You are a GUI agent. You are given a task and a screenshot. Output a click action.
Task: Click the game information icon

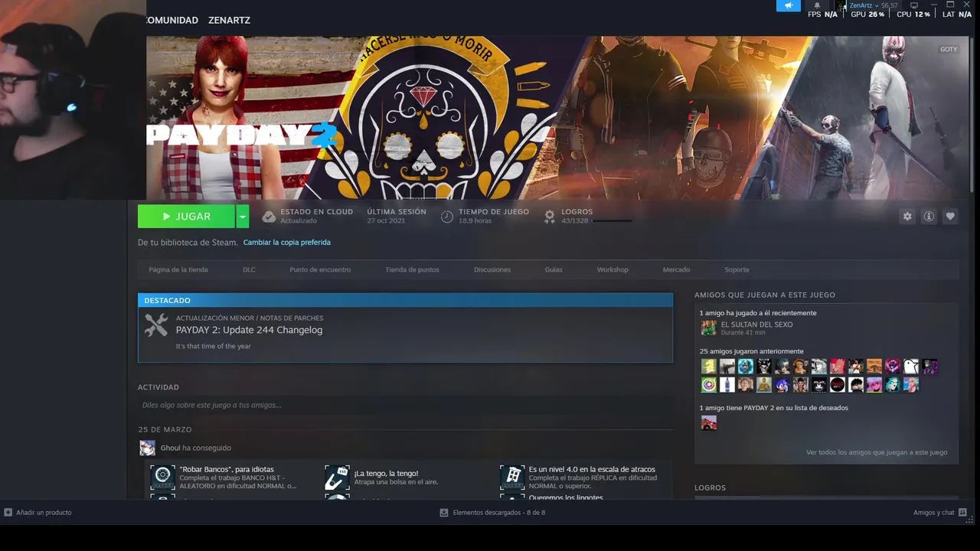point(929,217)
